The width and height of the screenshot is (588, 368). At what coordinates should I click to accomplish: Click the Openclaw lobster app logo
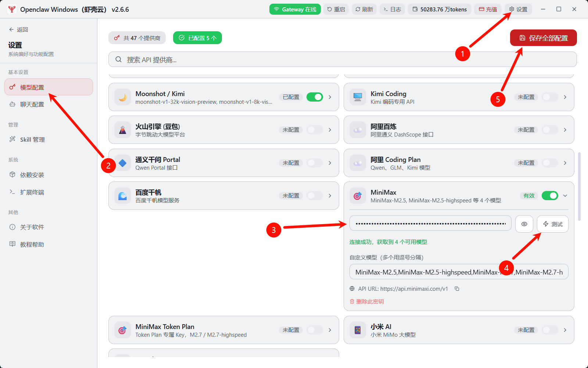[12, 9]
